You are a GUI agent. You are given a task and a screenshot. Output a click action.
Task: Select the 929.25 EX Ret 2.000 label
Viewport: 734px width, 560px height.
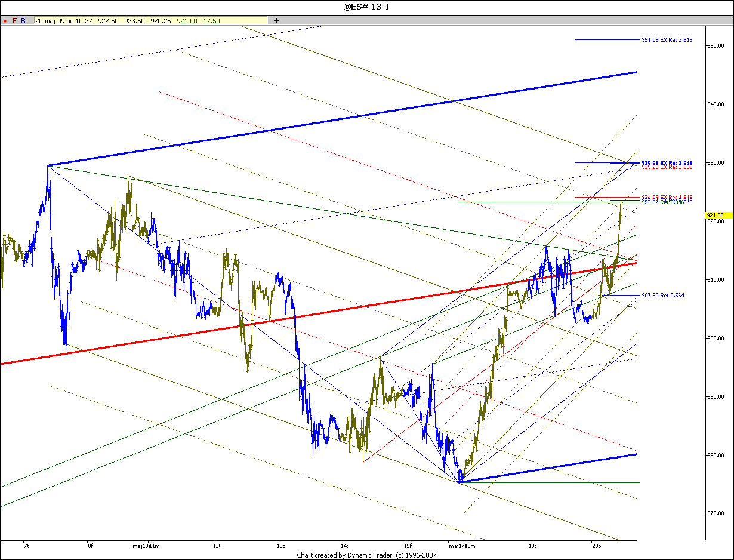667,167
